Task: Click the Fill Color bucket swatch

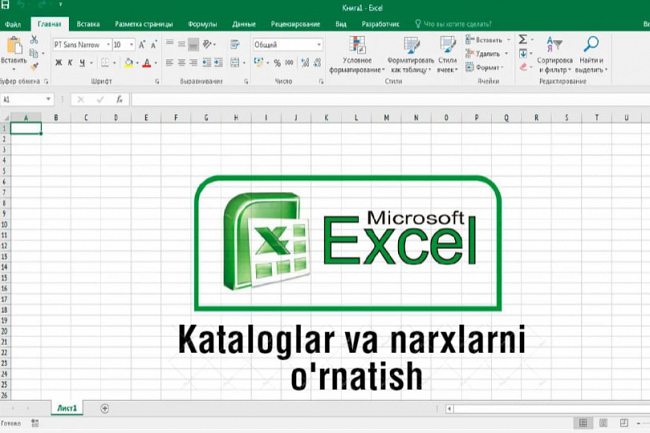Action: pyautogui.click(x=129, y=63)
